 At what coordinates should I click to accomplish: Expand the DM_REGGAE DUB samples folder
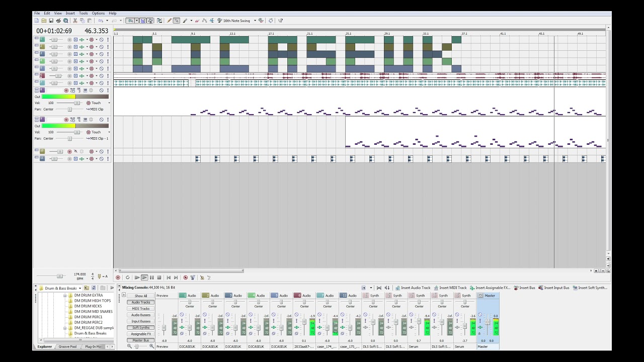(65, 328)
